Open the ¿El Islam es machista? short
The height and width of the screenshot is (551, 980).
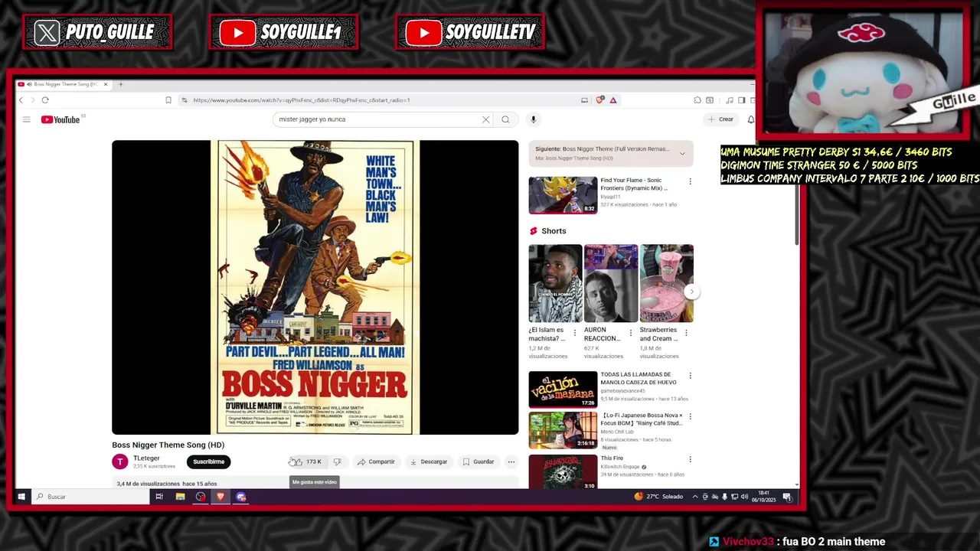[x=555, y=283]
